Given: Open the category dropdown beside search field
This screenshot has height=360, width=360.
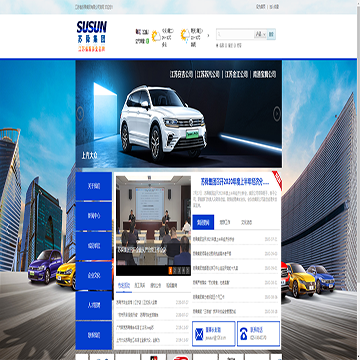Looking at the screenshot, I should click(260, 34).
